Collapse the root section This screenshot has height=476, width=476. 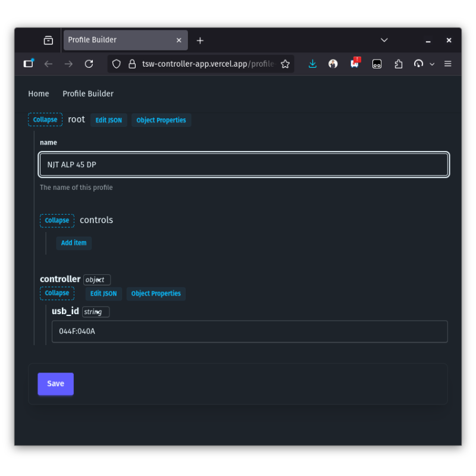pyautogui.click(x=45, y=120)
